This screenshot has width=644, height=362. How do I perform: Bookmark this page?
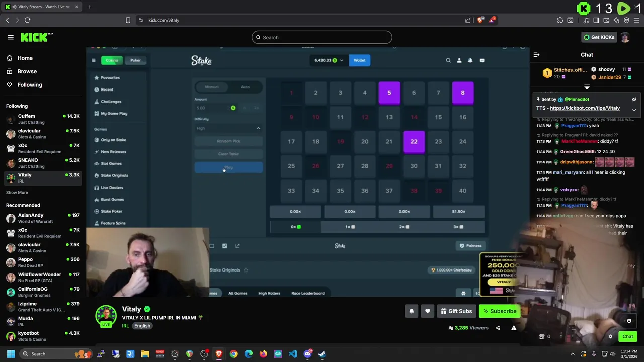point(128,20)
